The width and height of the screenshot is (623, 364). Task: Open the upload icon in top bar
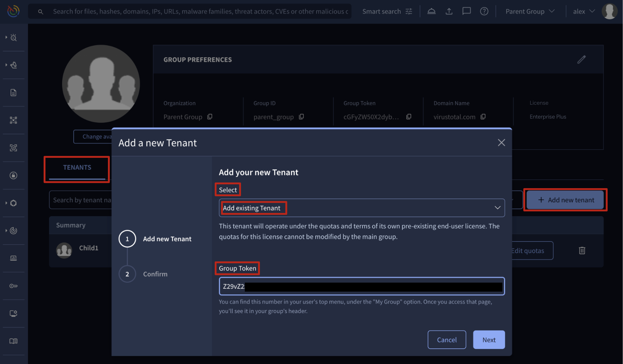pos(449,11)
